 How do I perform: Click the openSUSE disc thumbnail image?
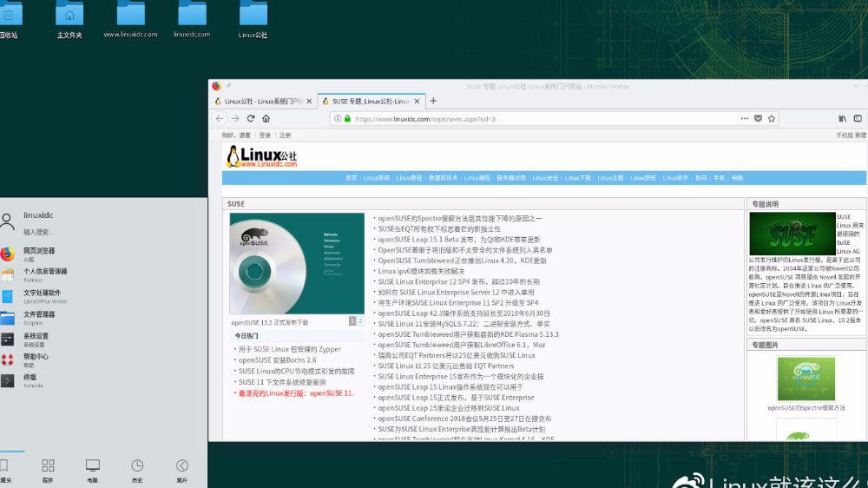click(x=297, y=264)
